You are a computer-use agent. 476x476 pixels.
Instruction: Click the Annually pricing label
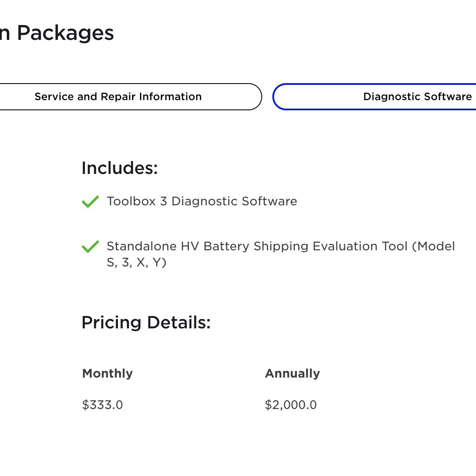pyautogui.click(x=292, y=373)
